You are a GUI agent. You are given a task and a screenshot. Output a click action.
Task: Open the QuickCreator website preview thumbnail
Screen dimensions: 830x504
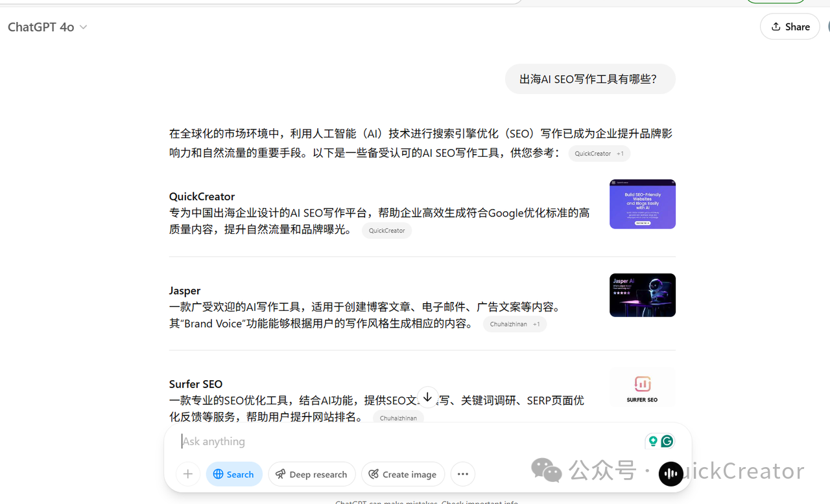tap(642, 204)
